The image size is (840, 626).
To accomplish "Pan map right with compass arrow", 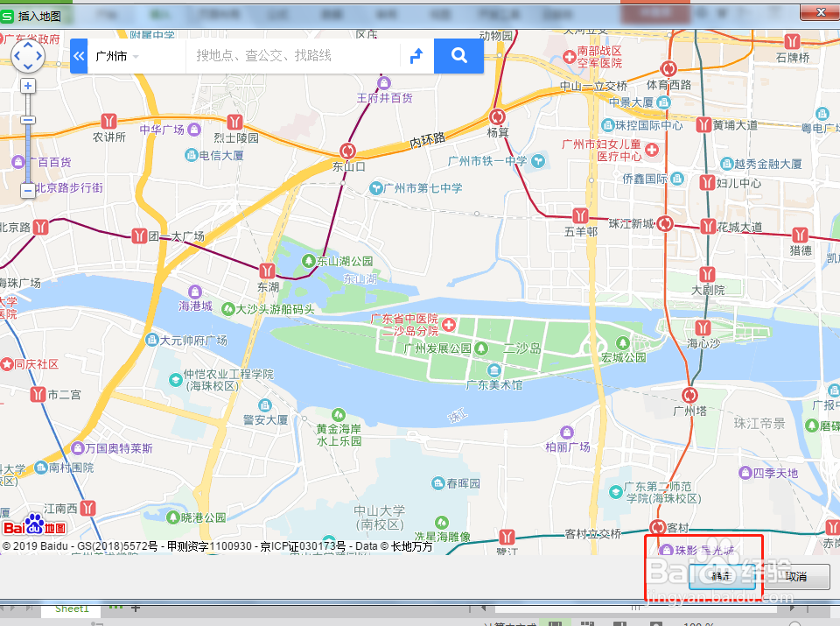I will point(39,56).
